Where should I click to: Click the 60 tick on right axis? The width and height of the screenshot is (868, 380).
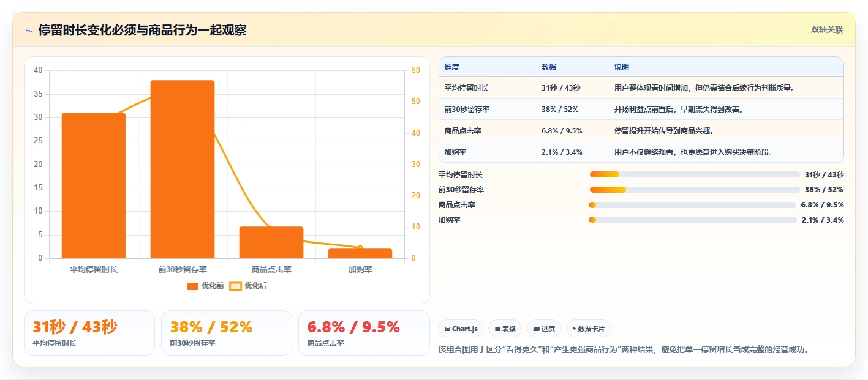(x=415, y=70)
